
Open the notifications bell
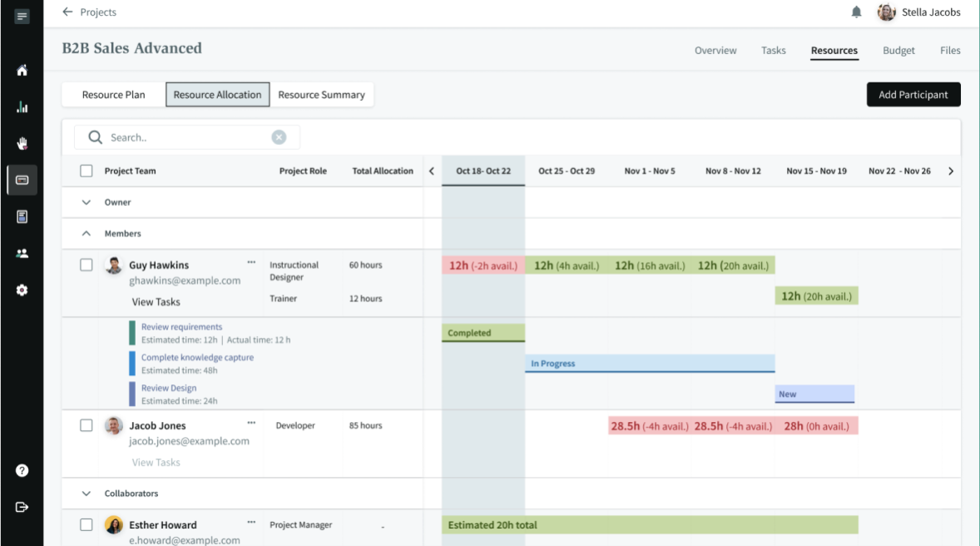tap(856, 12)
